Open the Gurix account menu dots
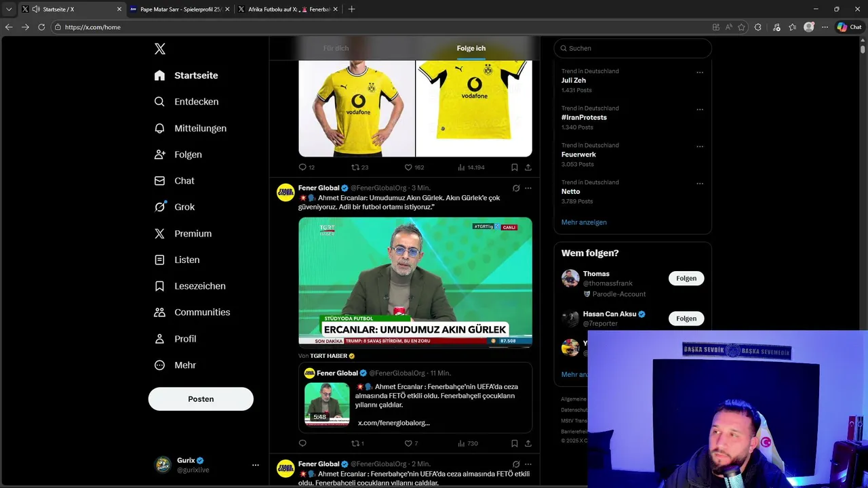The width and height of the screenshot is (868, 488). coord(256,465)
